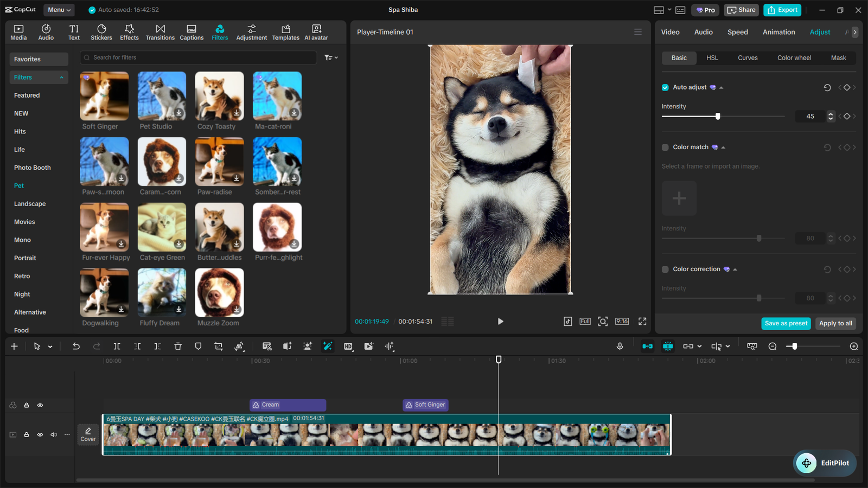This screenshot has height=488, width=868.
Task: Click the Delete icon in the timeline toolbar
Action: (x=178, y=346)
